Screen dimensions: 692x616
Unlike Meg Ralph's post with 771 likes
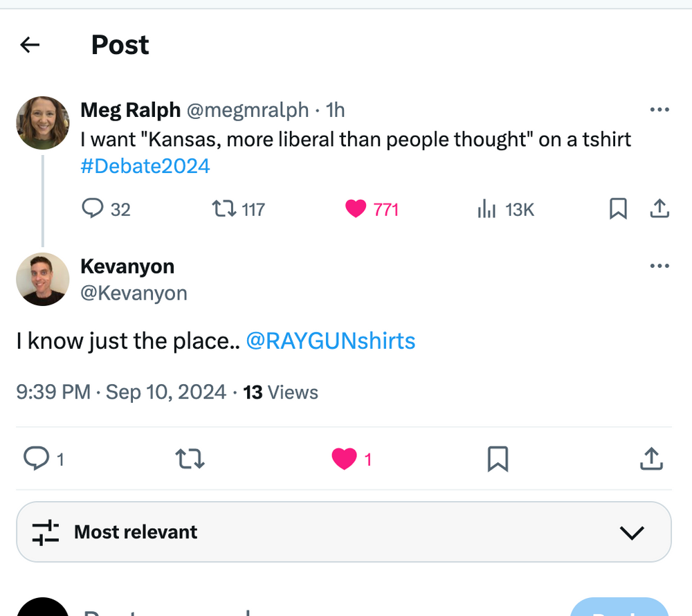356,208
